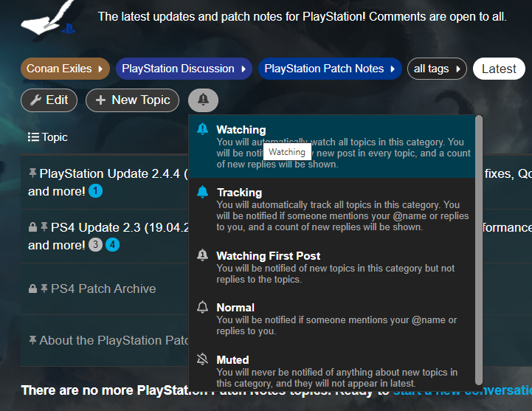Click the start a new conversation link
The image size is (532, 411).
point(463,390)
